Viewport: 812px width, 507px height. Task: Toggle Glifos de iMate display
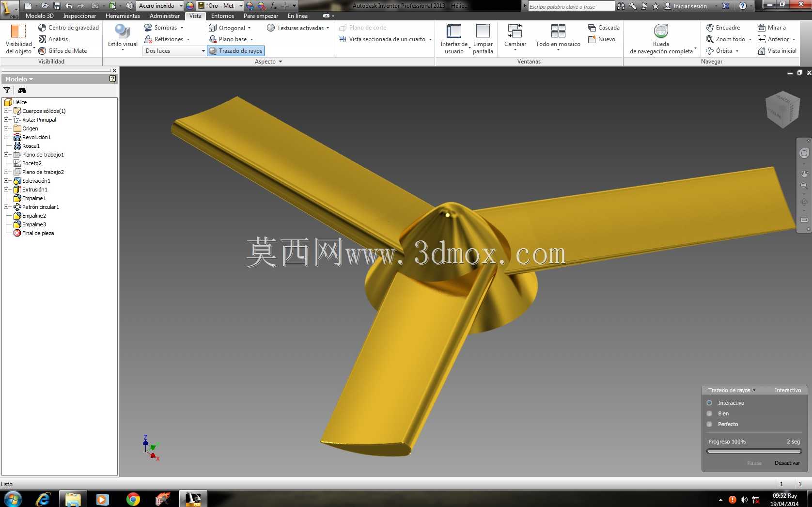62,51
